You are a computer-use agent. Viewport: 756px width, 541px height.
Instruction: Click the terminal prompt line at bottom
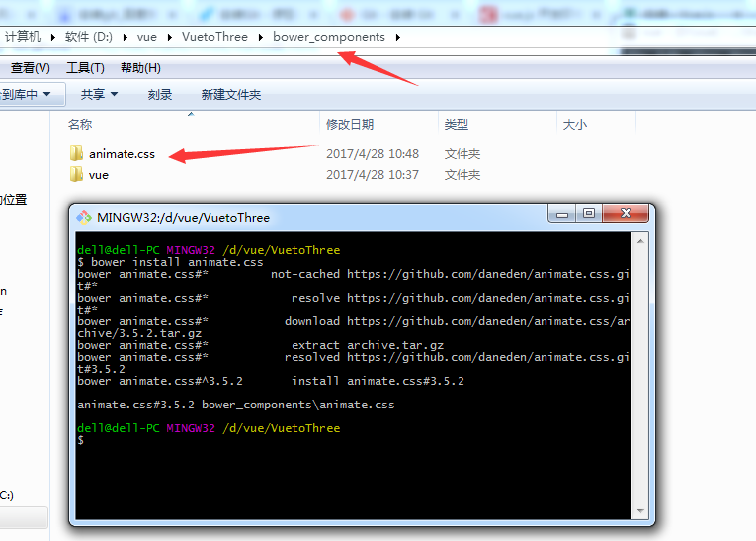click(x=80, y=440)
